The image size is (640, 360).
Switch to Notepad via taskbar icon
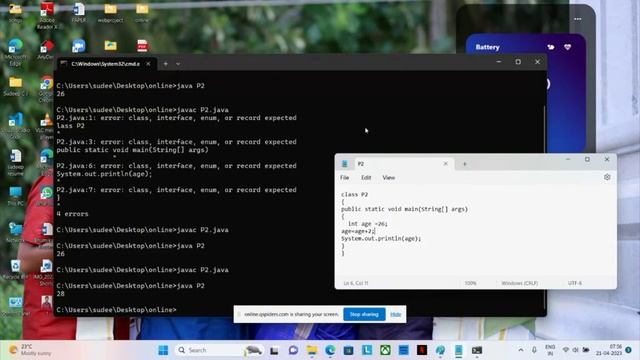tap(458, 350)
